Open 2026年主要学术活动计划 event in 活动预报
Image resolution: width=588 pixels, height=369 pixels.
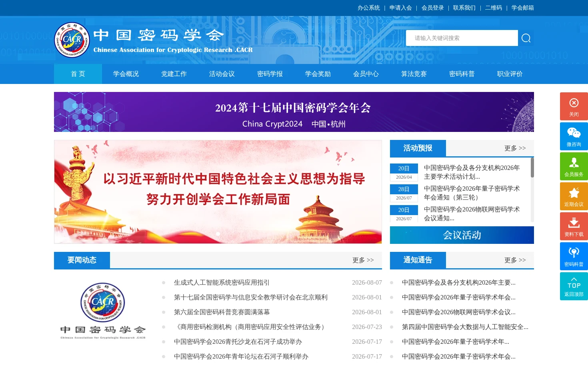pos(472,172)
